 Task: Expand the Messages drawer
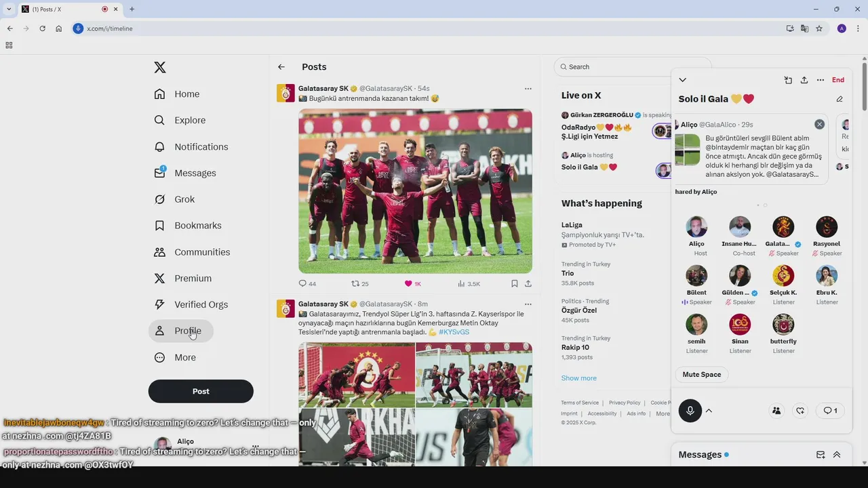pos(837,455)
